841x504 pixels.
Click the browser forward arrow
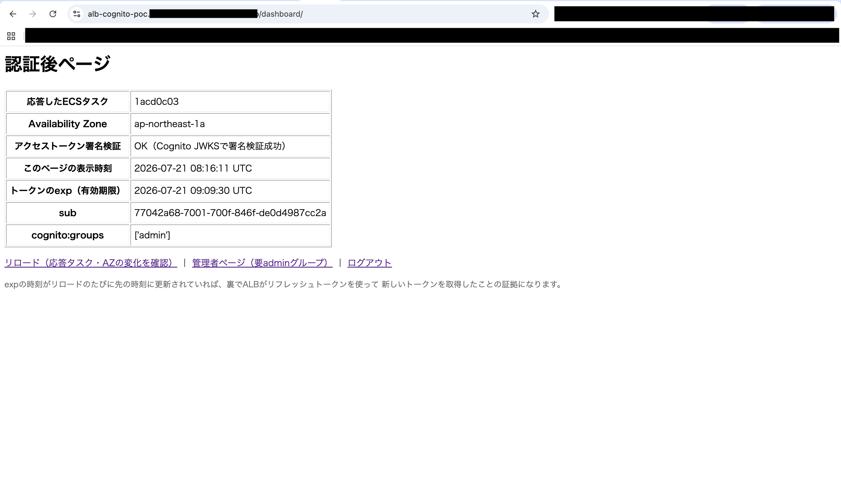[x=33, y=14]
